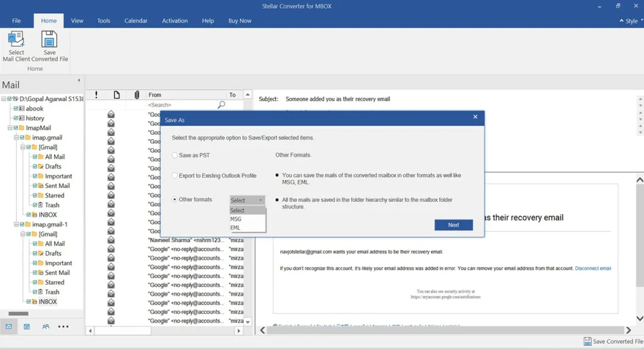Sort by the document type column icon
Viewport: 644px width, 349px height.
pyautogui.click(x=116, y=95)
